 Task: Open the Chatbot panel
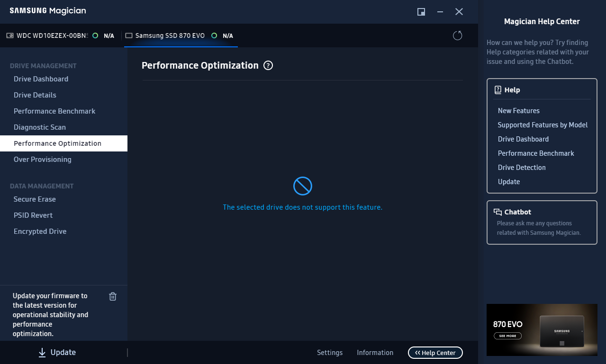(542, 222)
